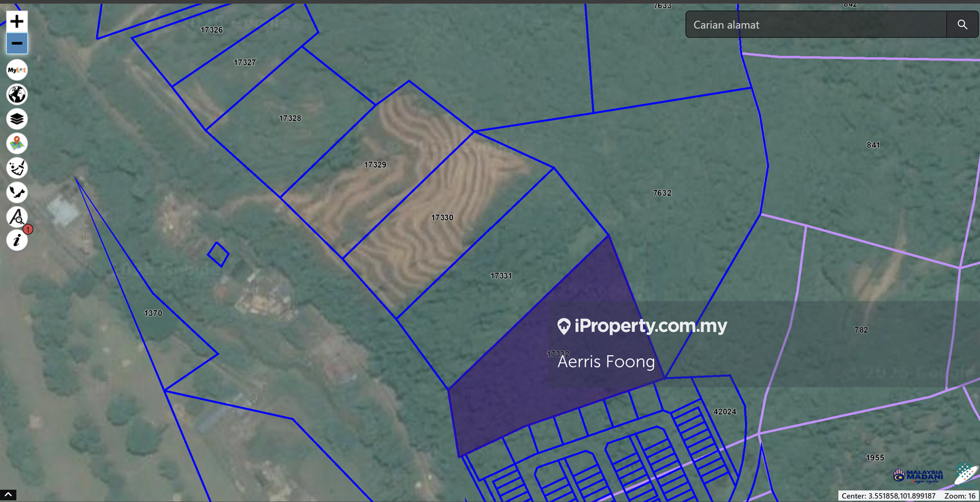Open the info panel with notification badge
Screen dimensions: 980x502
17,240
